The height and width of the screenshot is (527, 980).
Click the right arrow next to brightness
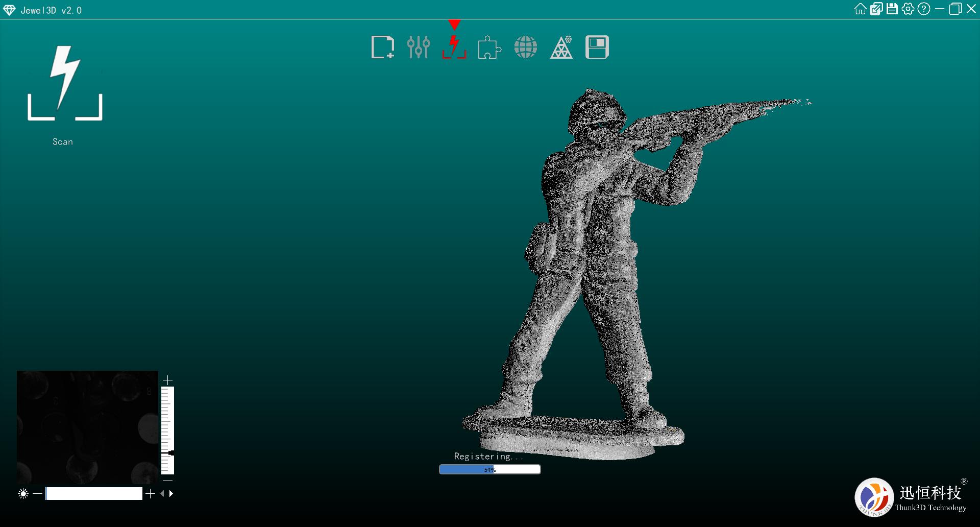coord(171,493)
